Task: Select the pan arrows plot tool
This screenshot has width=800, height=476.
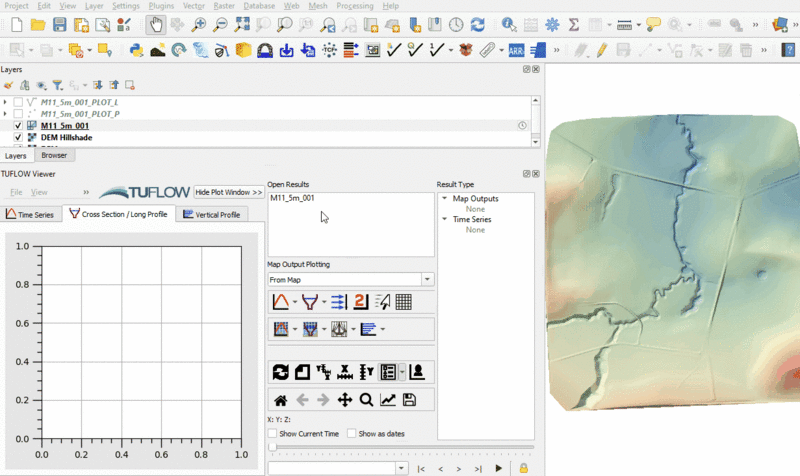Action: [x=345, y=400]
